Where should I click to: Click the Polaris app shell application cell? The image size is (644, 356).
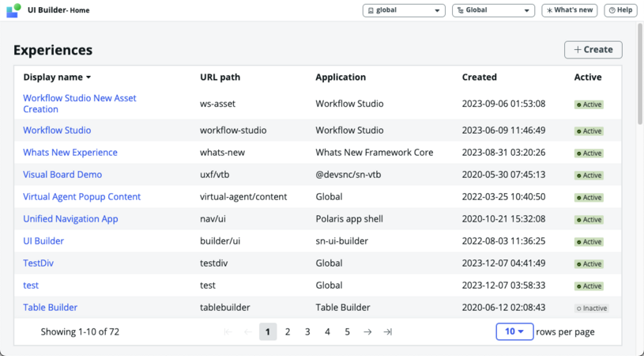click(x=349, y=219)
